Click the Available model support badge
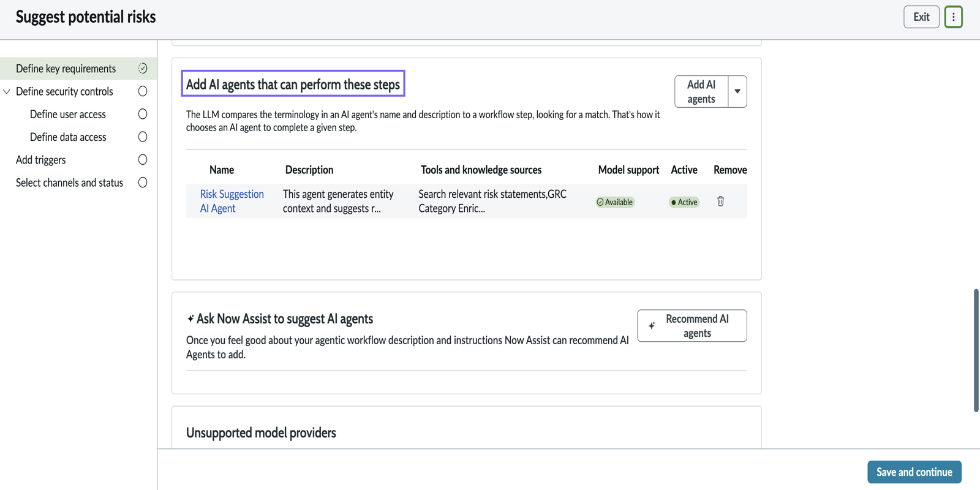 615,202
